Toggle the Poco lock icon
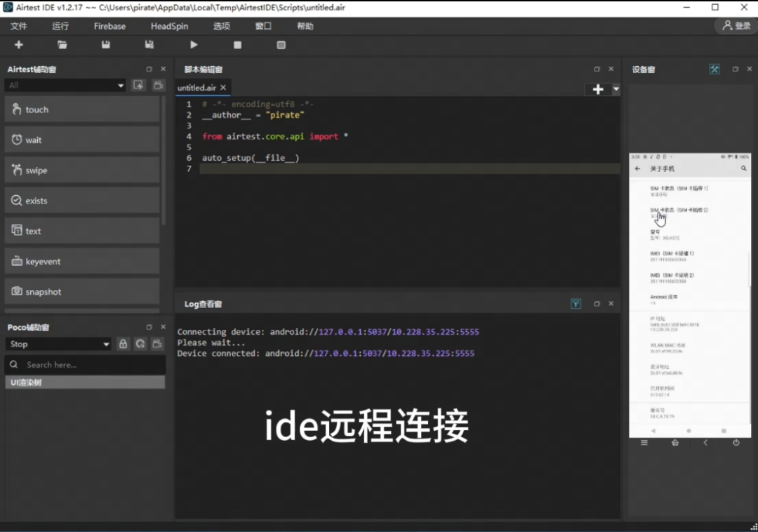 tap(124, 344)
